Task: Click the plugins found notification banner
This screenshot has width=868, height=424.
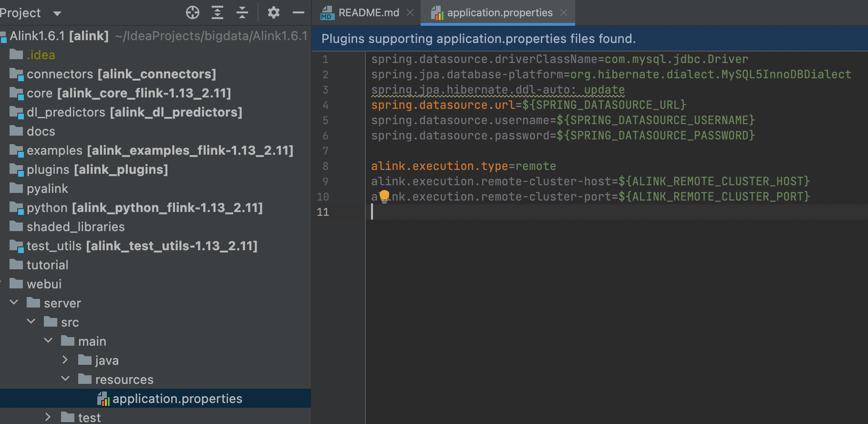Action: tap(590, 39)
